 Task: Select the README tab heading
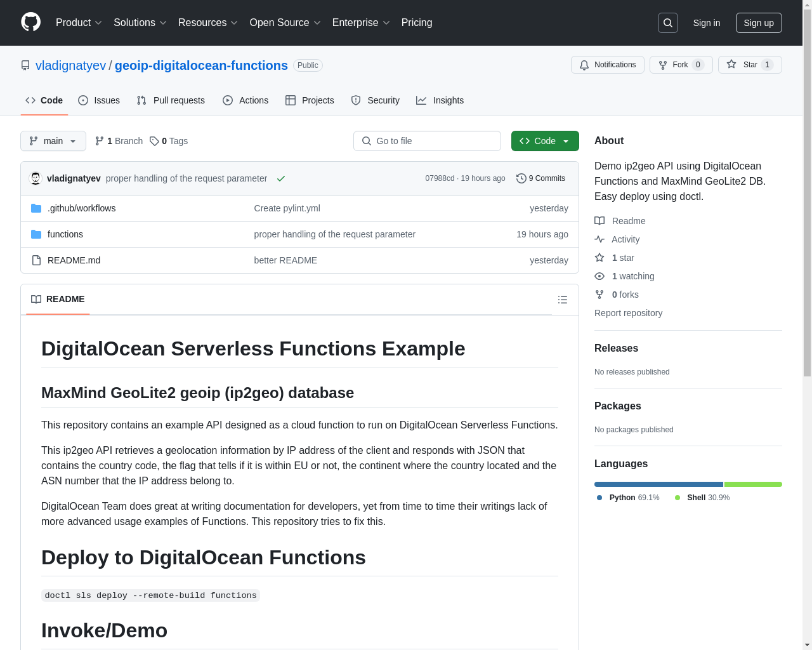[x=58, y=299]
